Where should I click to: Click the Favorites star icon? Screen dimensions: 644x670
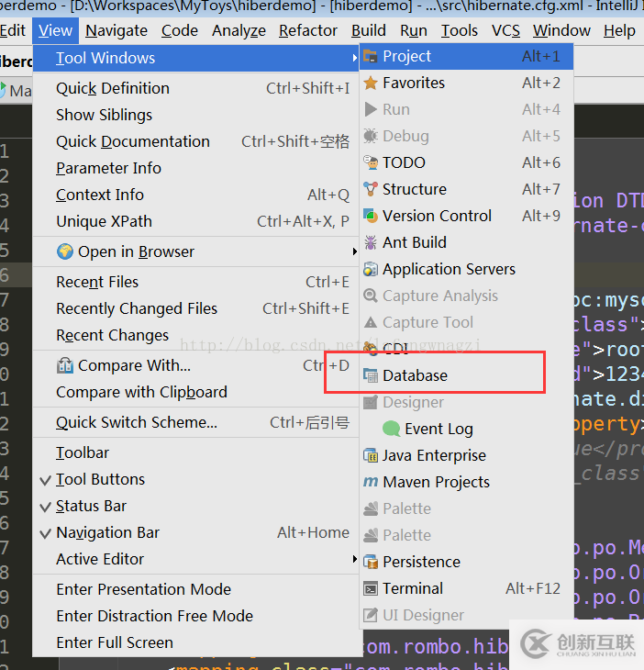[371, 83]
